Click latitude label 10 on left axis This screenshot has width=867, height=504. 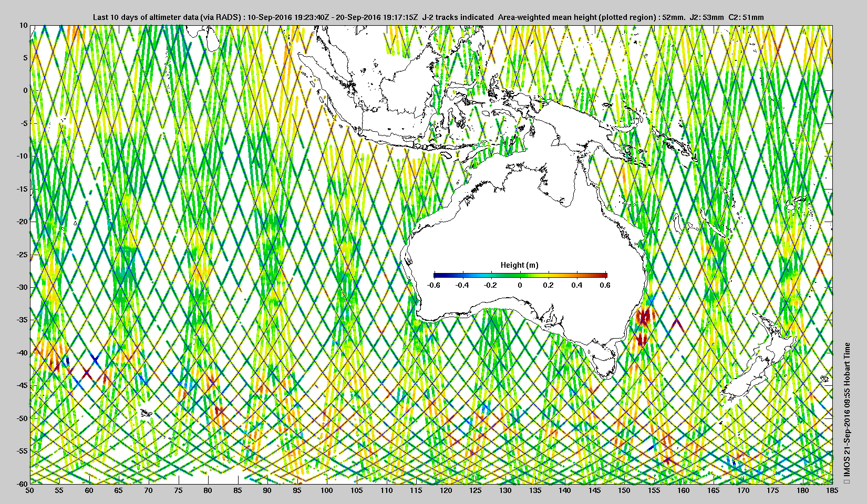pos(23,25)
